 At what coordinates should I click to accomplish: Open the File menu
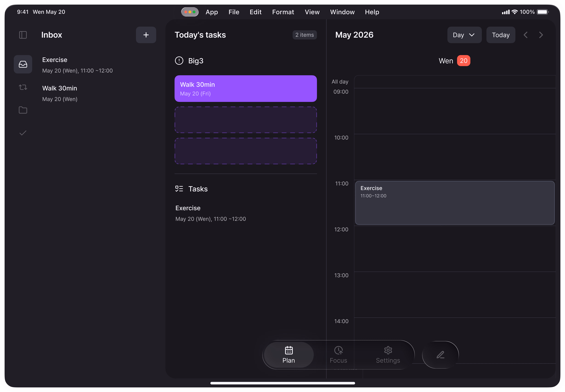[x=234, y=12]
